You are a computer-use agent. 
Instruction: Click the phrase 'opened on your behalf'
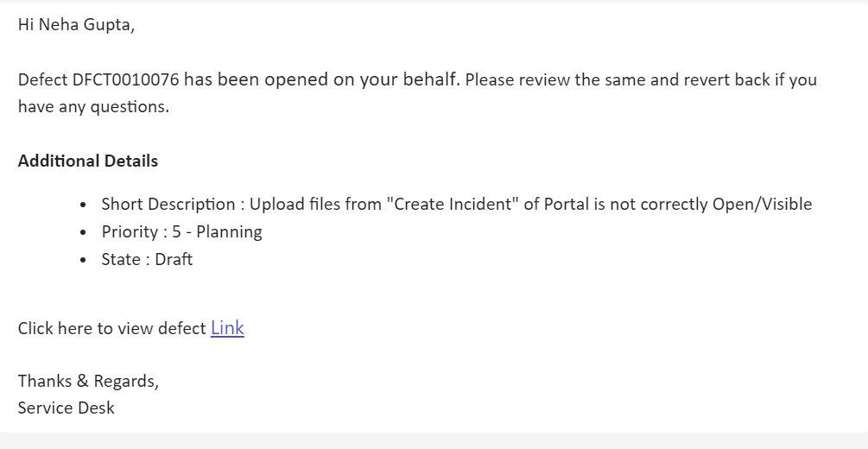(x=361, y=80)
